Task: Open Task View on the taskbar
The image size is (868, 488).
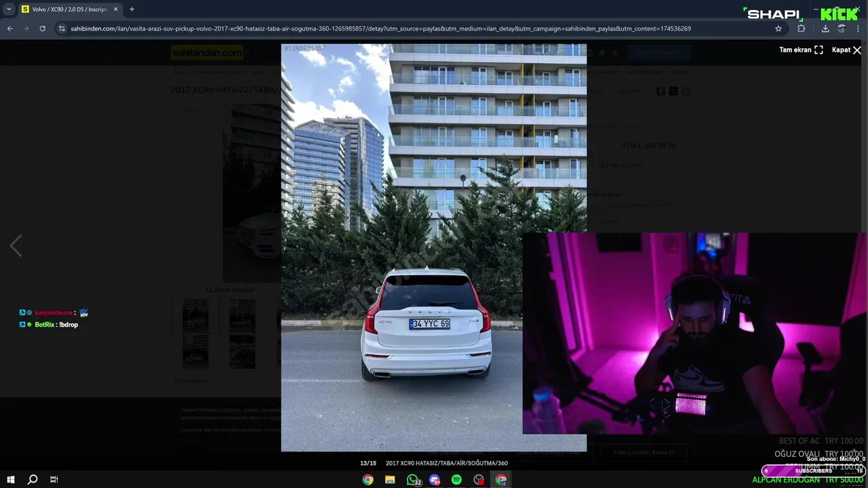Action: click(x=54, y=479)
